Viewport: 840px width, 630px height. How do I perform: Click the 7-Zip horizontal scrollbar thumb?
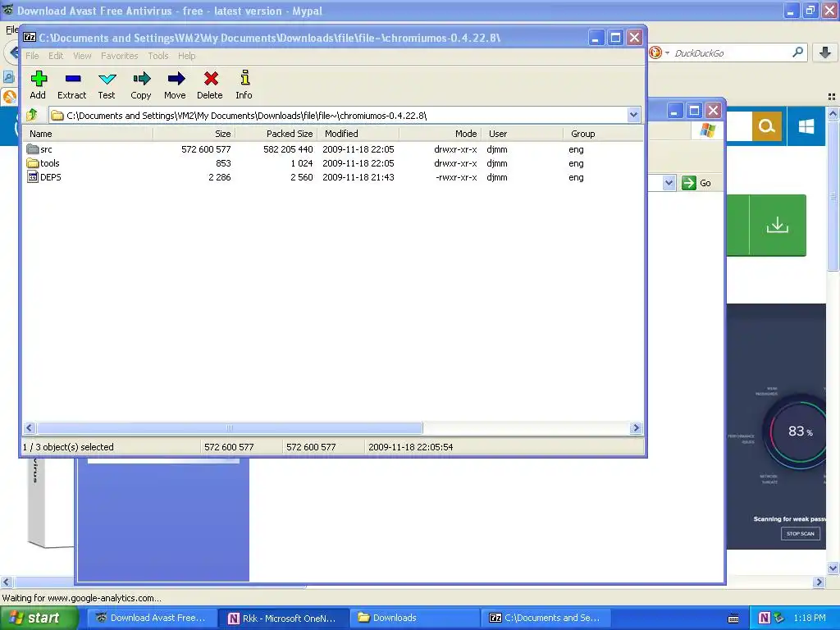pyautogui.click(x=230, y=427)
